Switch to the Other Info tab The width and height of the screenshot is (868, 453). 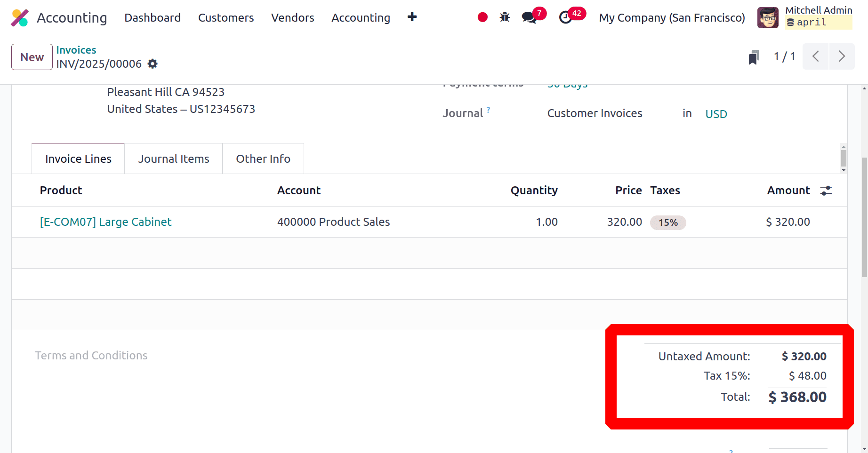pos(263,159)
